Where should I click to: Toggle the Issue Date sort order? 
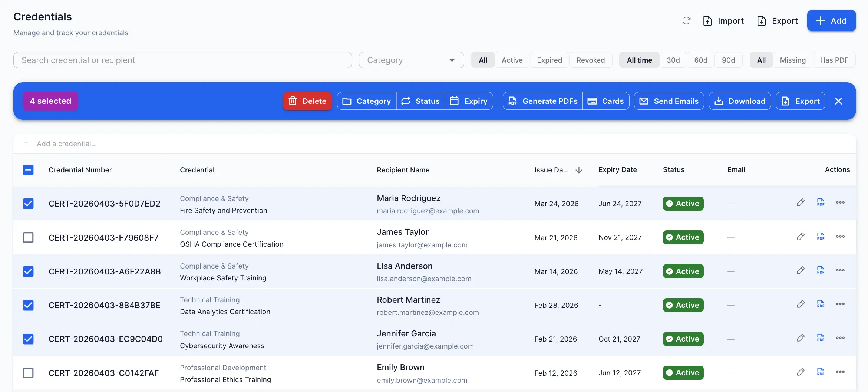[x=579, y=170]
